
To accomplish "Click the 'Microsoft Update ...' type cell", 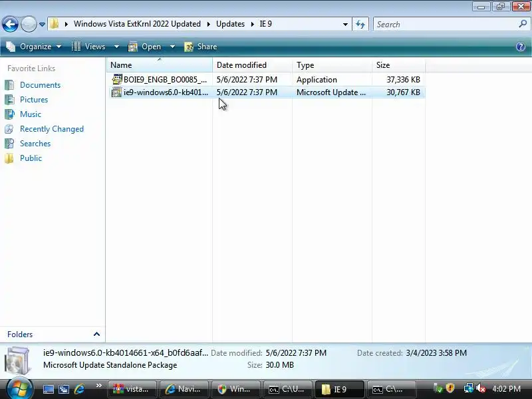I will click(x=331, y=92).
